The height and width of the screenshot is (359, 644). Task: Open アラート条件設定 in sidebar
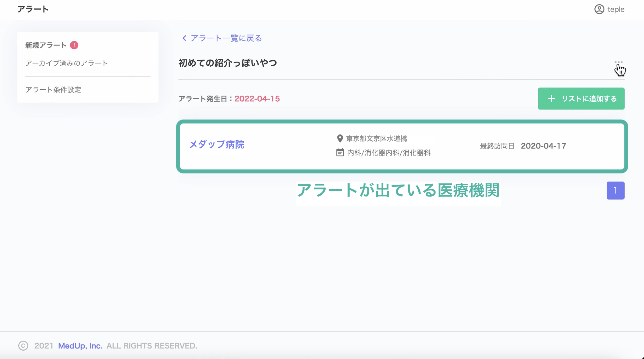(x=53, y=90)
